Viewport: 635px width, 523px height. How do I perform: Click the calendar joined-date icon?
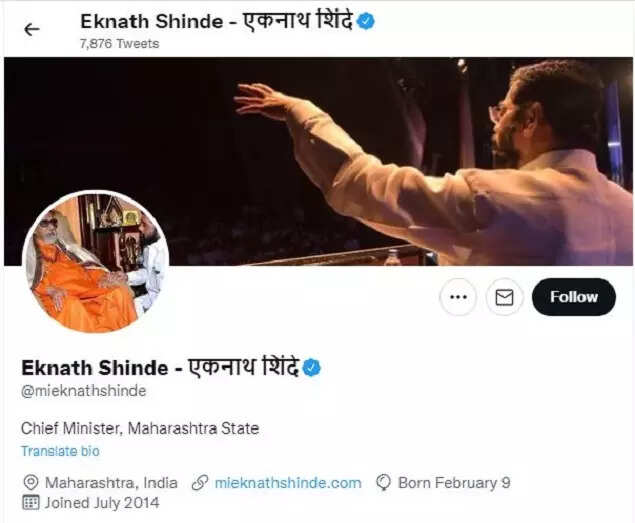click(30, 503)
